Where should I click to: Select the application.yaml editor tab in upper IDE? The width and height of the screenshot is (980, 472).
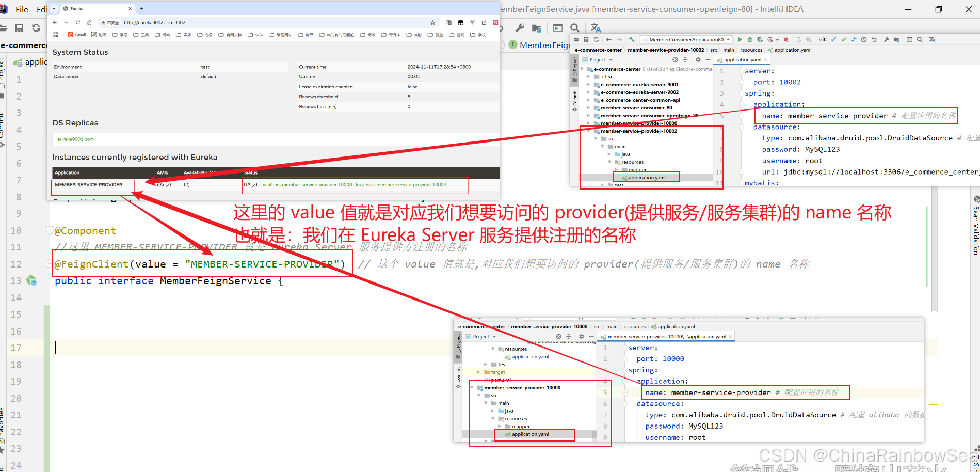[742, 60]
